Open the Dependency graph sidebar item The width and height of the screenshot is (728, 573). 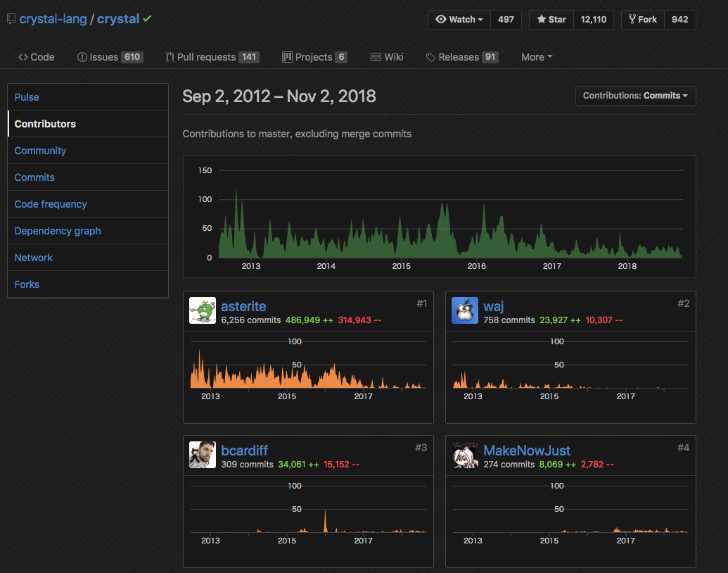tap(58, 231)
